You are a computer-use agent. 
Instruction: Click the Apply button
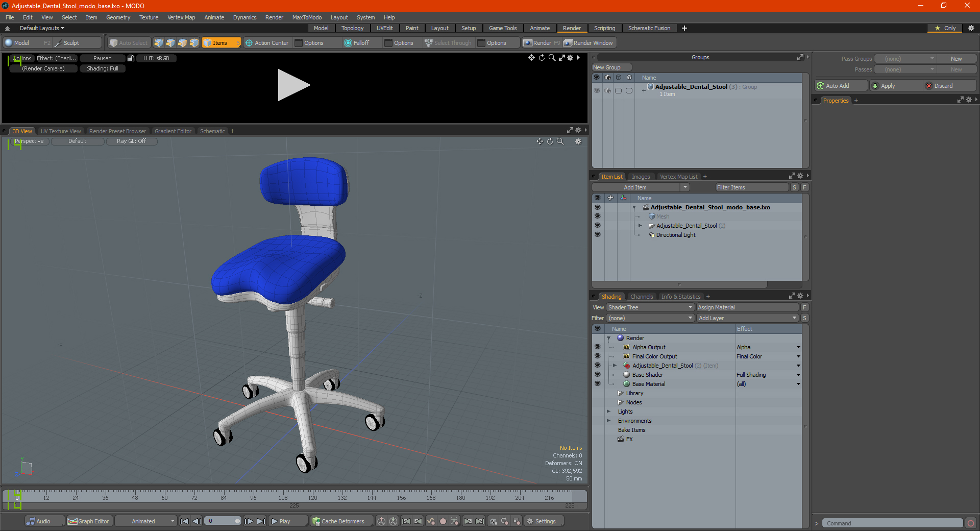tap(896, 86)
